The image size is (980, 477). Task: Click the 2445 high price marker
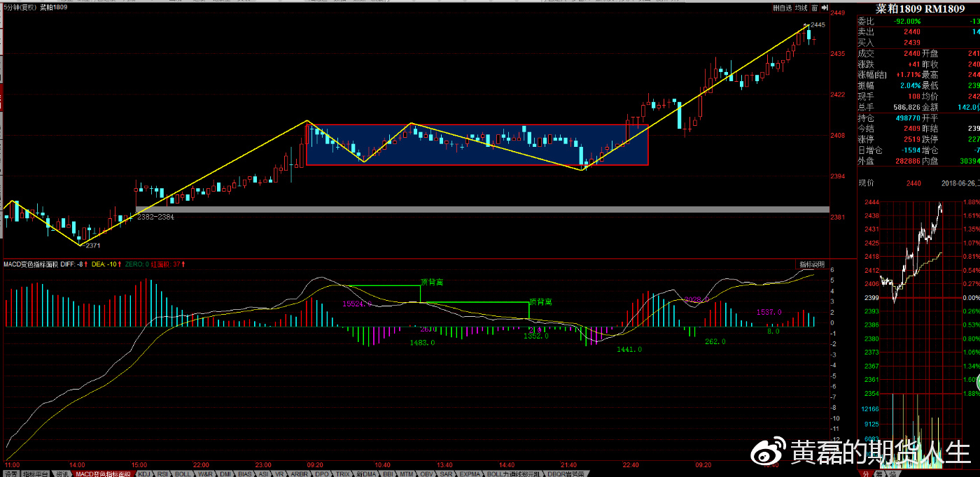818,24
